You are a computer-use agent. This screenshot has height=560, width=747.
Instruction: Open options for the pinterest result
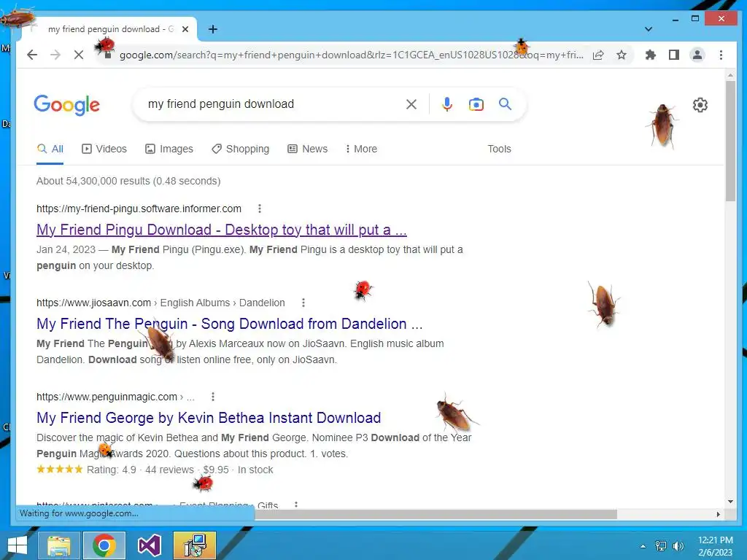[296, 505]
